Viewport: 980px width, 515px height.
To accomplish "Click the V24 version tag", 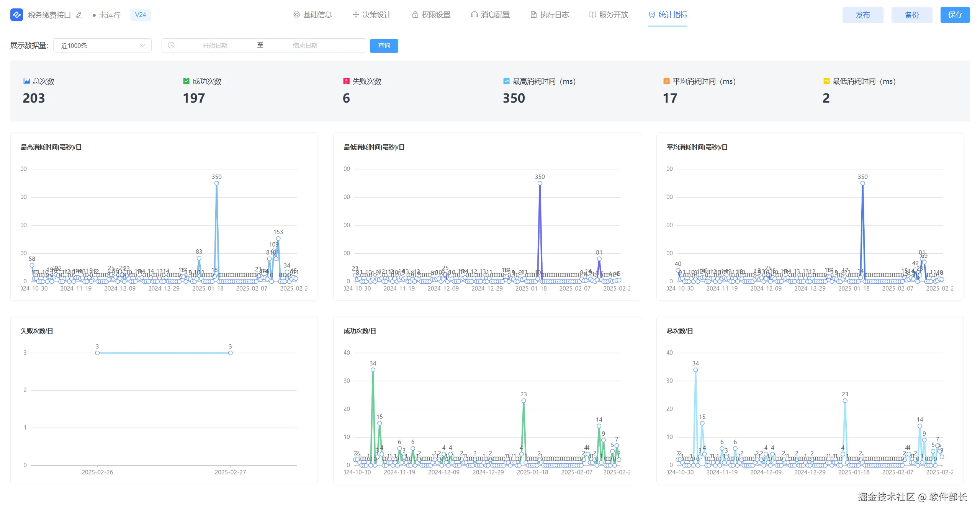I will pyautogui.click(x=140, y=15).
